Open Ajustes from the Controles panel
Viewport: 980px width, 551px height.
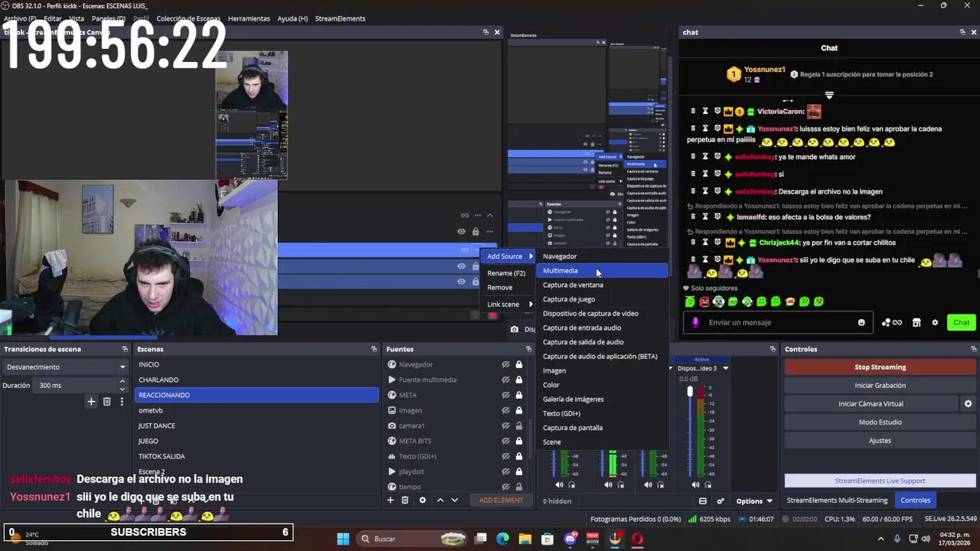click(x=880, y=441)
